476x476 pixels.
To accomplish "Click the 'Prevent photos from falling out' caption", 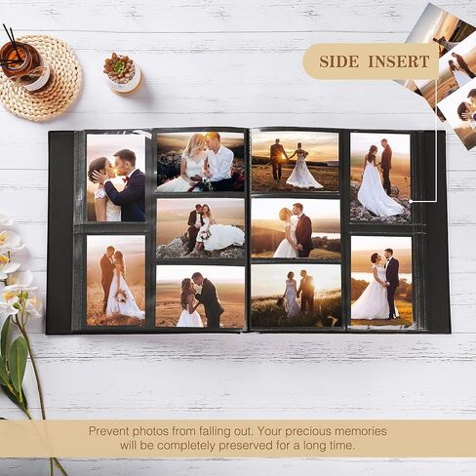I will pyautogui.click(x=238, y=438).
